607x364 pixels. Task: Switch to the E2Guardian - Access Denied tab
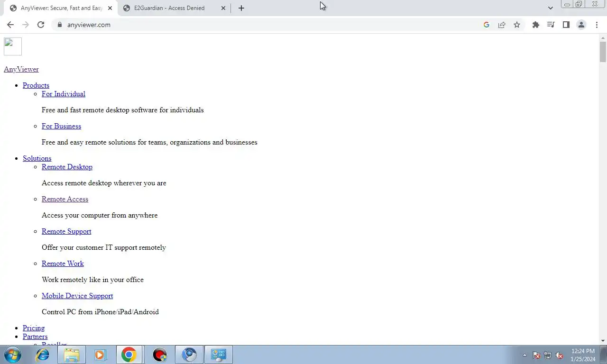pos(174,8)
